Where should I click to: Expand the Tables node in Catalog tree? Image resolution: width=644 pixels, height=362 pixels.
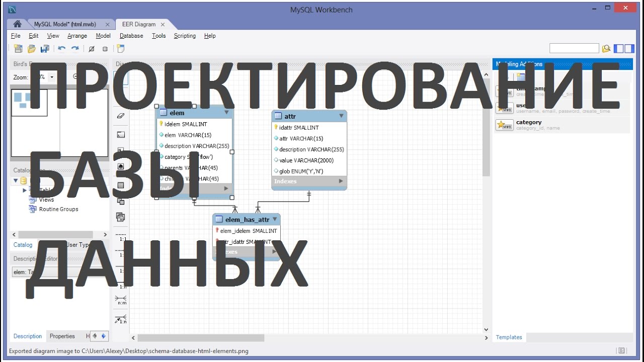(x=25, y=190)
